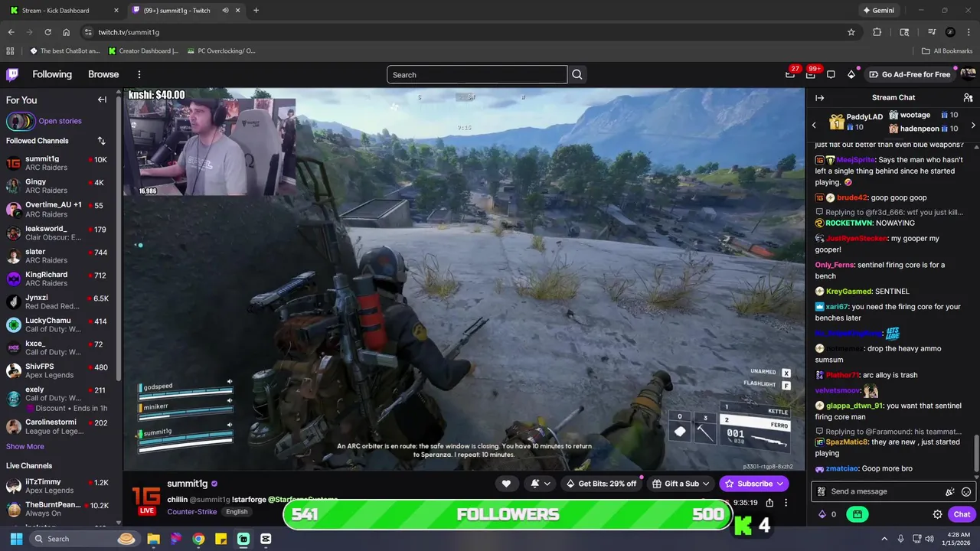Open the Prime loot crown icon with 27 badge
This screenshot has width=980, height=551.
coord(790,74)
